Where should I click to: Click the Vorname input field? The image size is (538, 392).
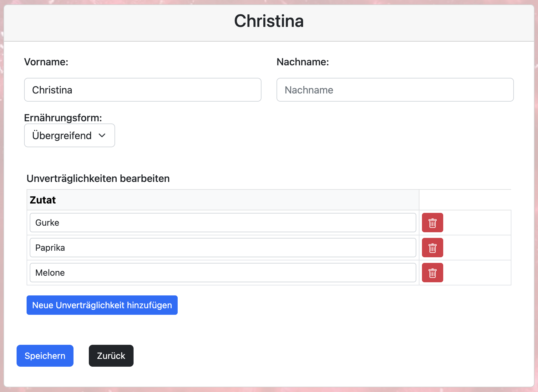tap(143, 90)
